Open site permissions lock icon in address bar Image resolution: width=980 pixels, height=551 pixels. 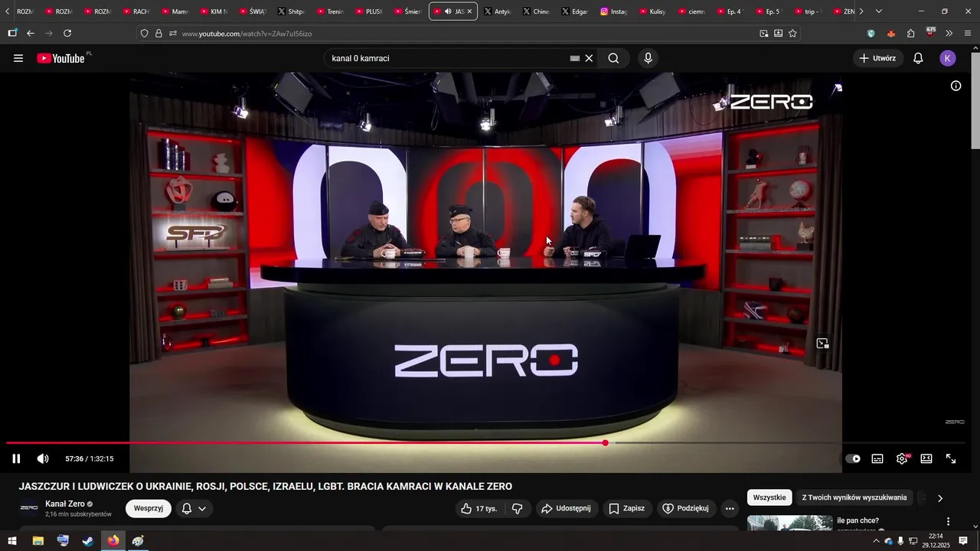(158, 34)
